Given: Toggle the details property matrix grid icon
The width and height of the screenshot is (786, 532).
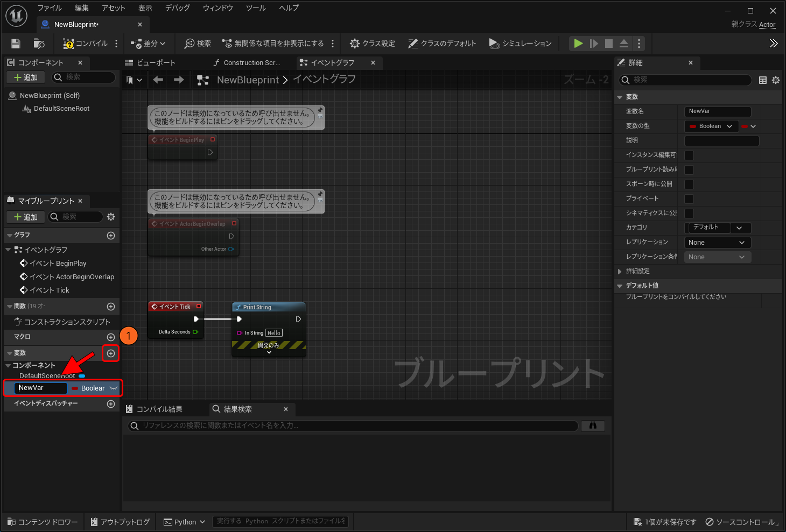Looking at the screenshot, I should coord(762,80).
